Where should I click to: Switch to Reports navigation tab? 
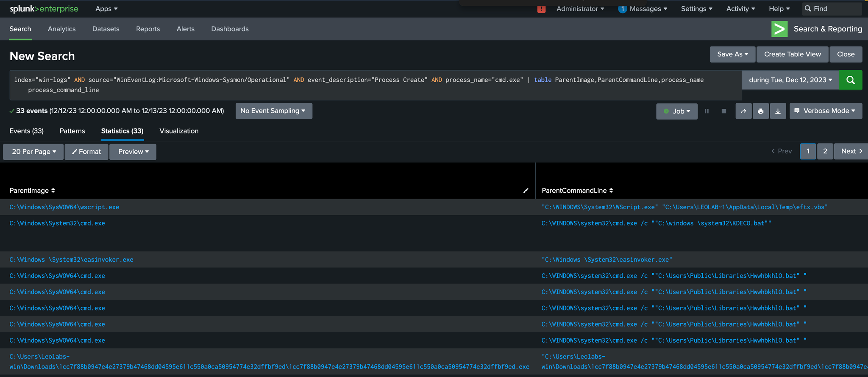coord(148,29)
